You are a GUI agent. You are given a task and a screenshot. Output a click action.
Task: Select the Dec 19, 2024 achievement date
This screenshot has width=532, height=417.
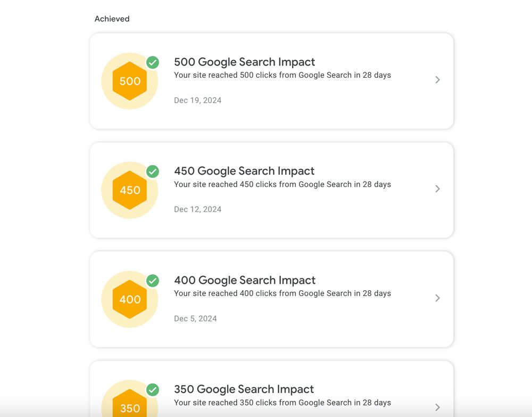tap(198, 101)
